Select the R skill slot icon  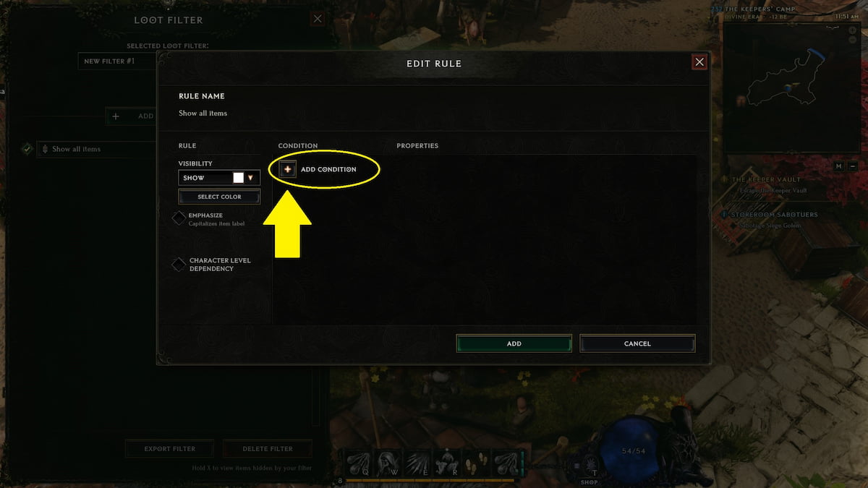448,463
